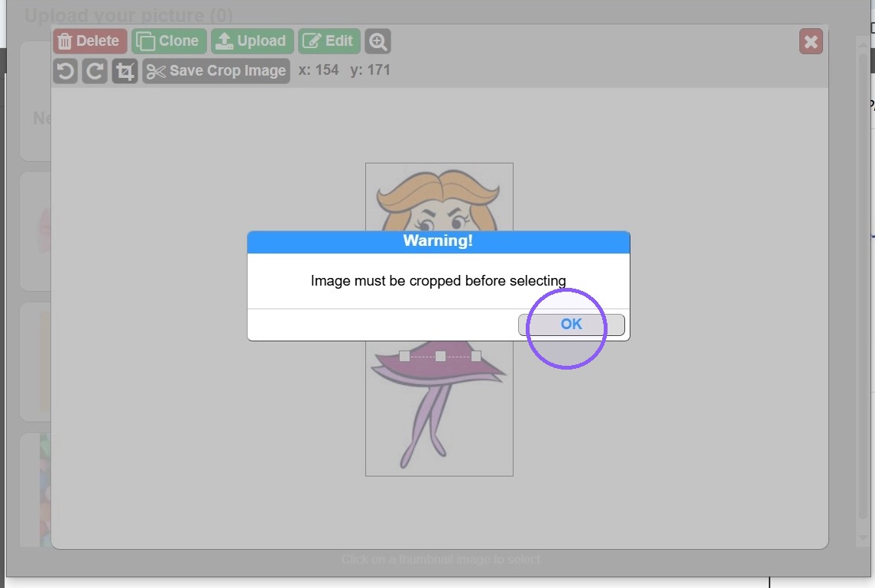The image size is (875, 588).
Task: Click the Upload button
Action: (x=252, y=41)
